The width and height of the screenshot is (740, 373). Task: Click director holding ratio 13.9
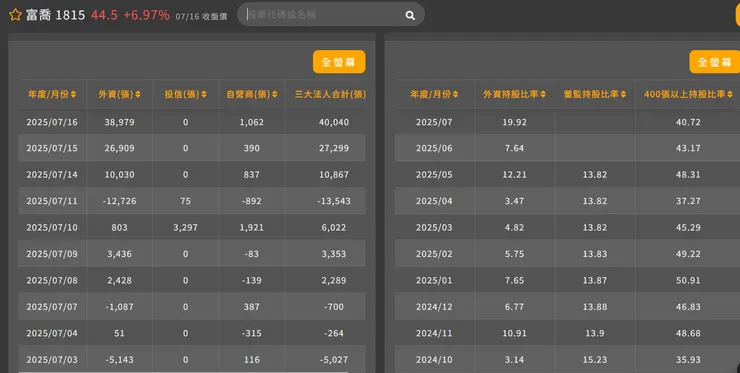[x=595, y=333]
